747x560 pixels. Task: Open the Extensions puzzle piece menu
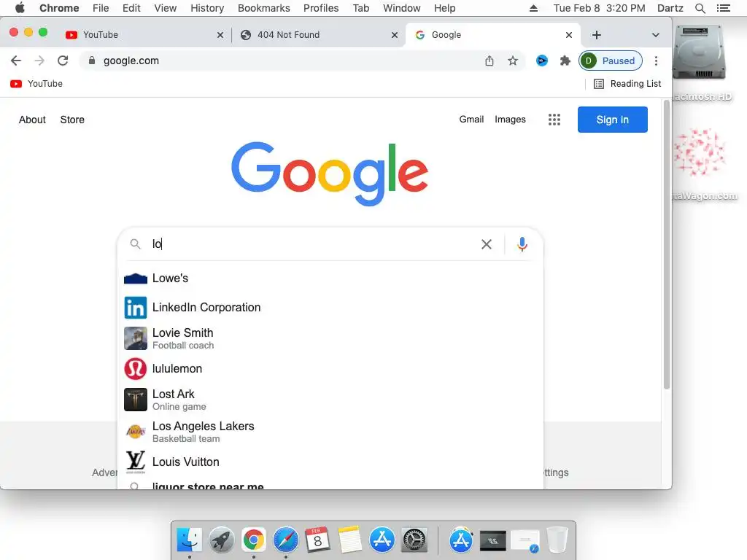565,61
